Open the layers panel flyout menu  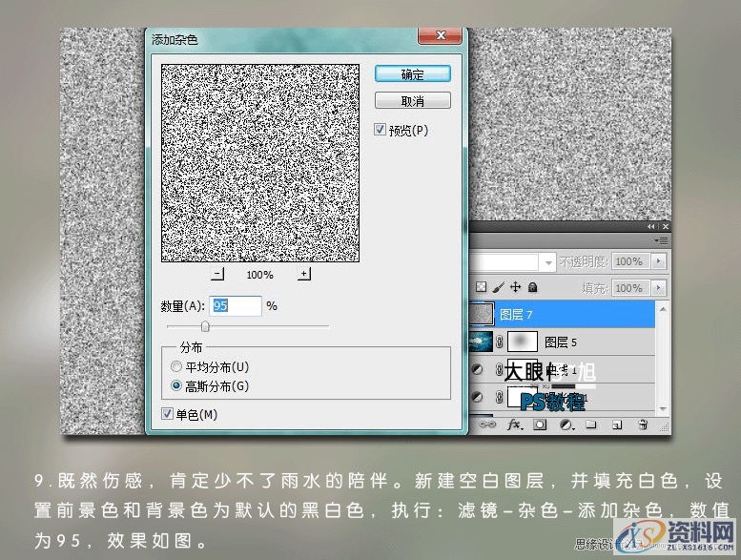[x=662, y=241]
